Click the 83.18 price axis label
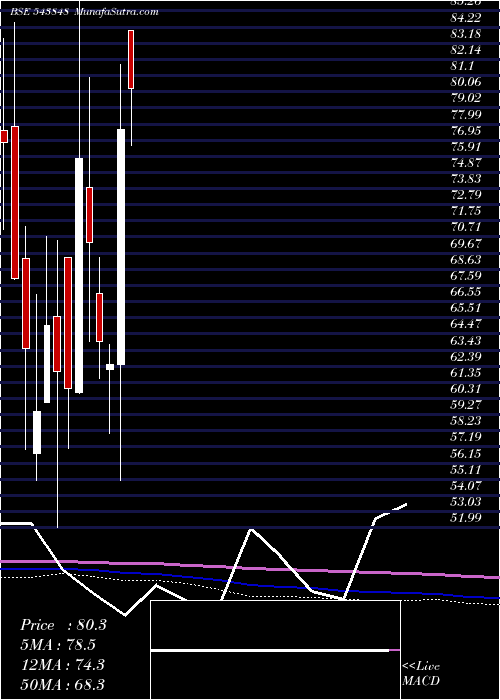 [467, 33]
